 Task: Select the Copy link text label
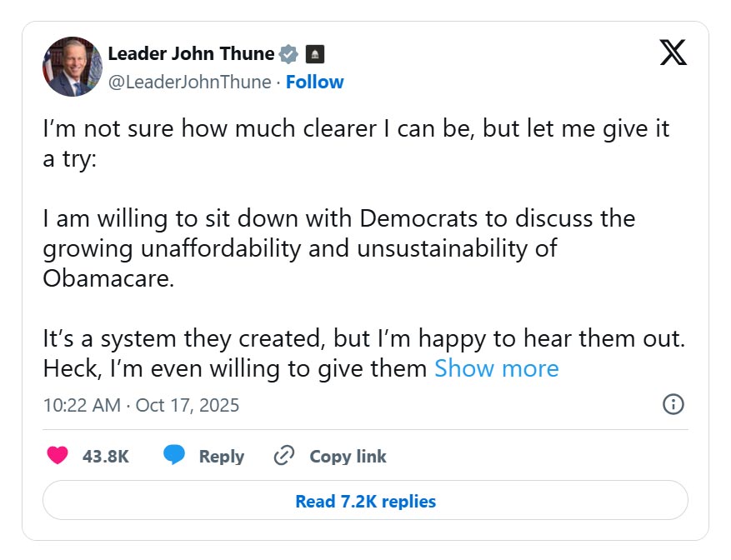tap(348, 457)
